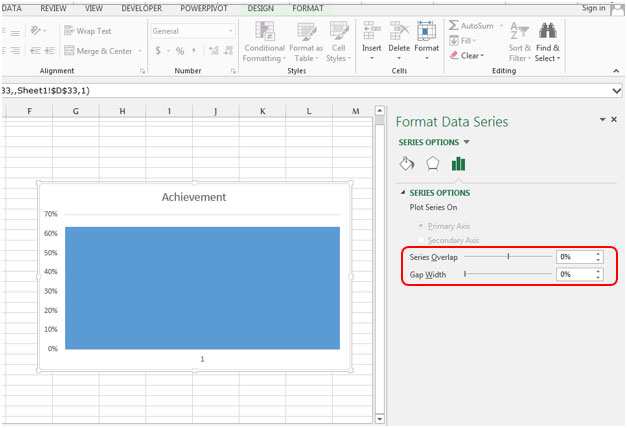This screenshot has height=428, width=627.
Task: Open Alignment dialog launcher
Action: (142, 71)
